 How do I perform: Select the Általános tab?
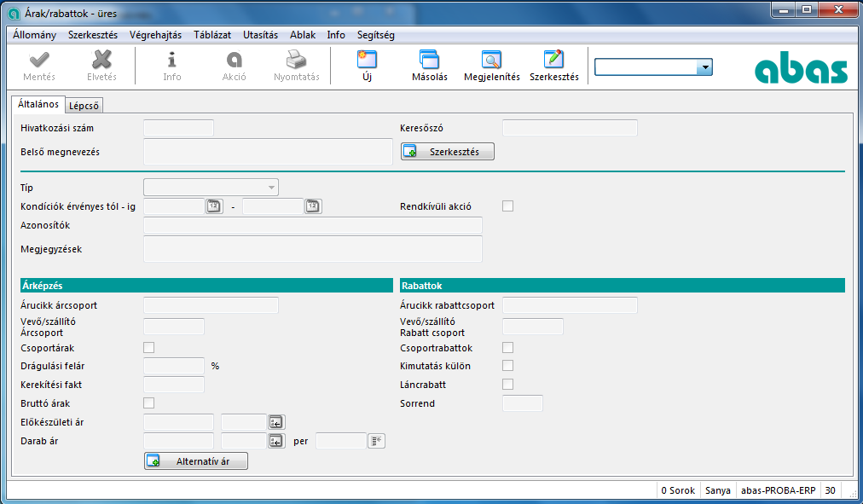[38, 105]
